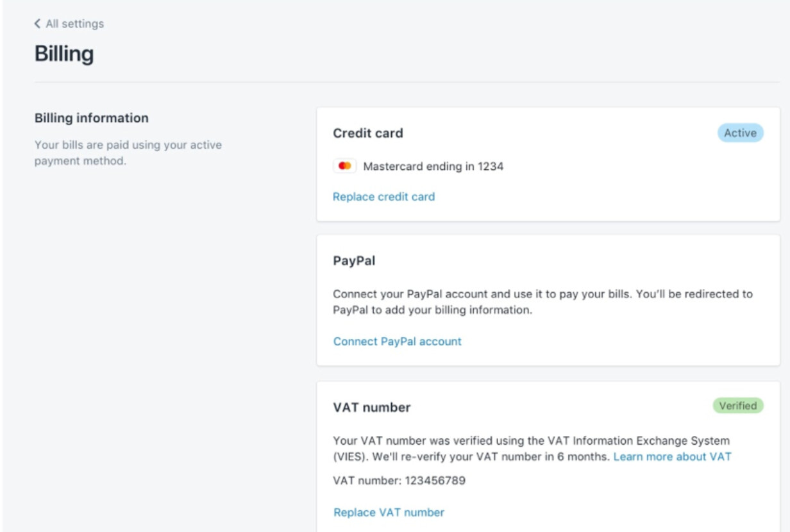The height and width of the screenshot is (532, 790).
Task: Click the Mastercard logo icon
Action: [x=344, y=167]
